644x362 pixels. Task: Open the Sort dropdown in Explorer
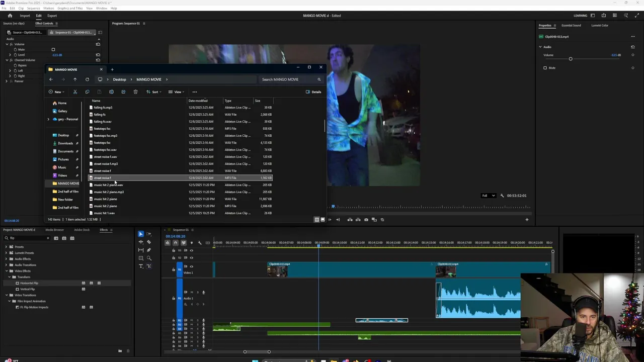(x=154, y=92)
